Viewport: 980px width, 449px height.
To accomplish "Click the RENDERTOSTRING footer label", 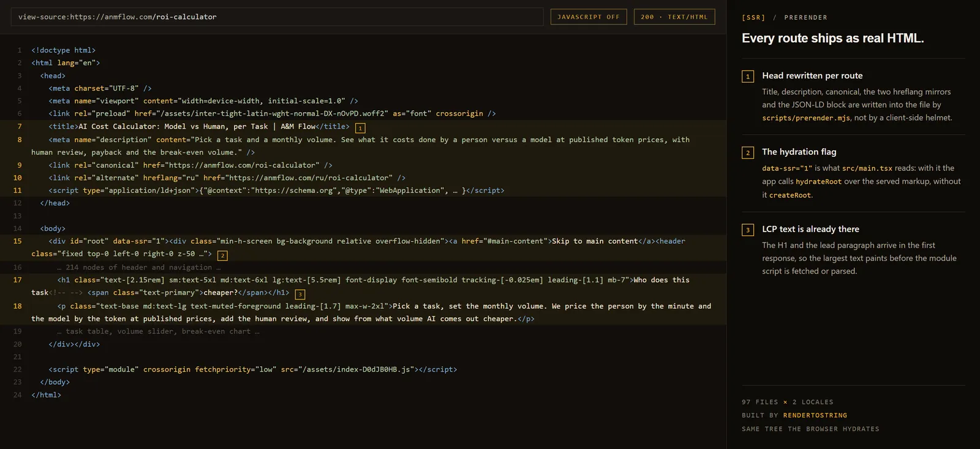I will 815,415.
